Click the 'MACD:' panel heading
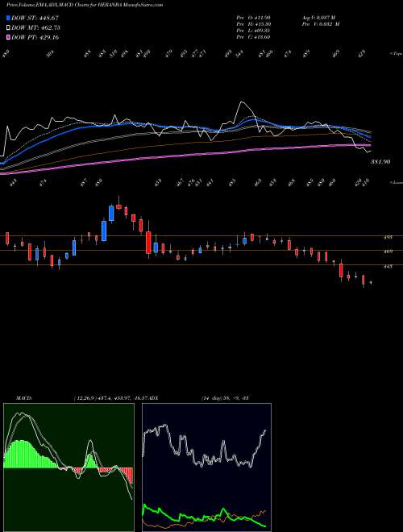Image resolution: width=403 pixels, height=532 pixels. (24, 397)
